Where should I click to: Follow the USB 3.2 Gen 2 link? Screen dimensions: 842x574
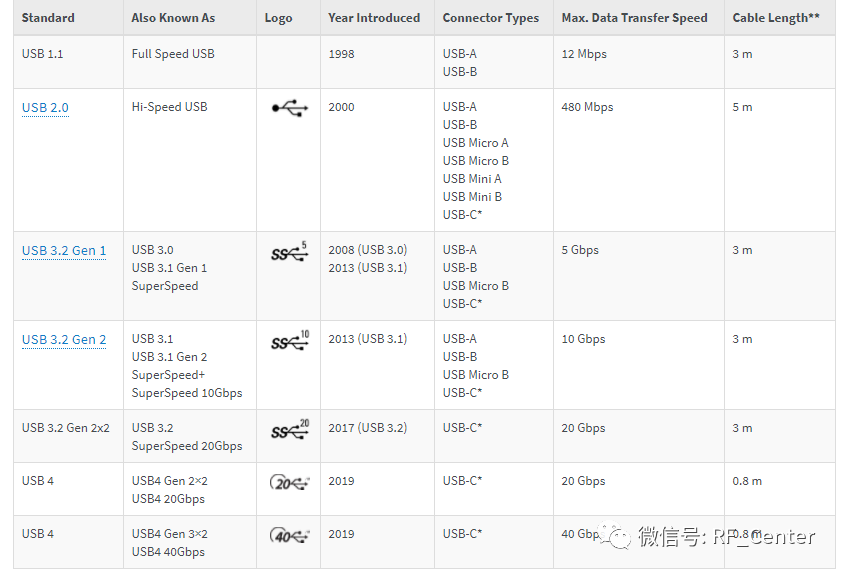point(64,340)
